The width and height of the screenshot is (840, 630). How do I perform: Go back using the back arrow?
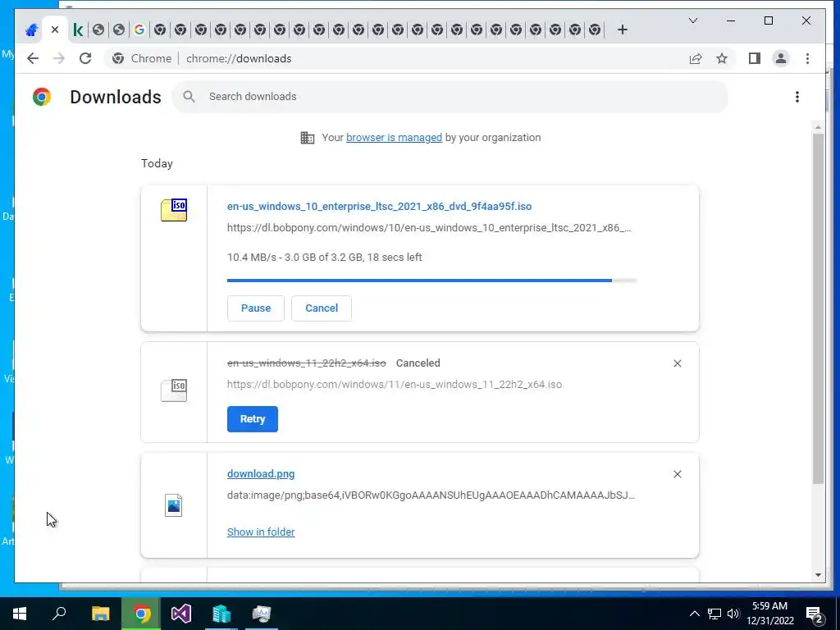tap(33, 58)
